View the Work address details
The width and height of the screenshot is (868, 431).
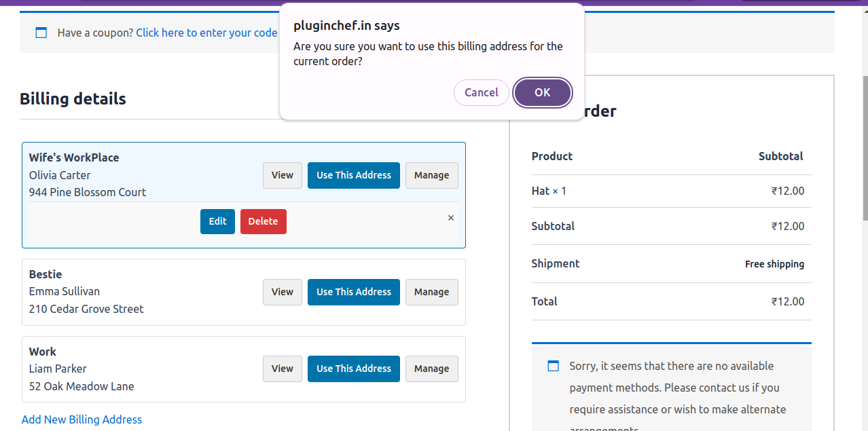[x=282, y=369]
